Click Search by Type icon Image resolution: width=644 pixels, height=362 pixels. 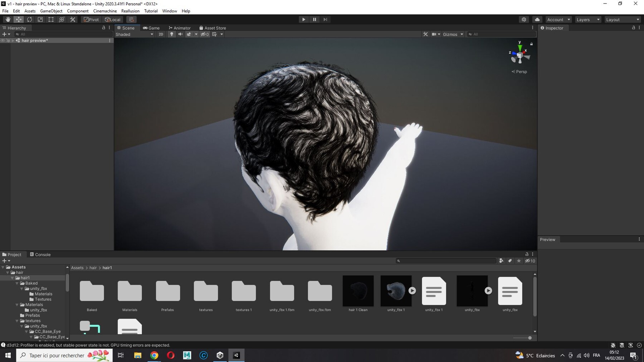click(x=501, y=261)
